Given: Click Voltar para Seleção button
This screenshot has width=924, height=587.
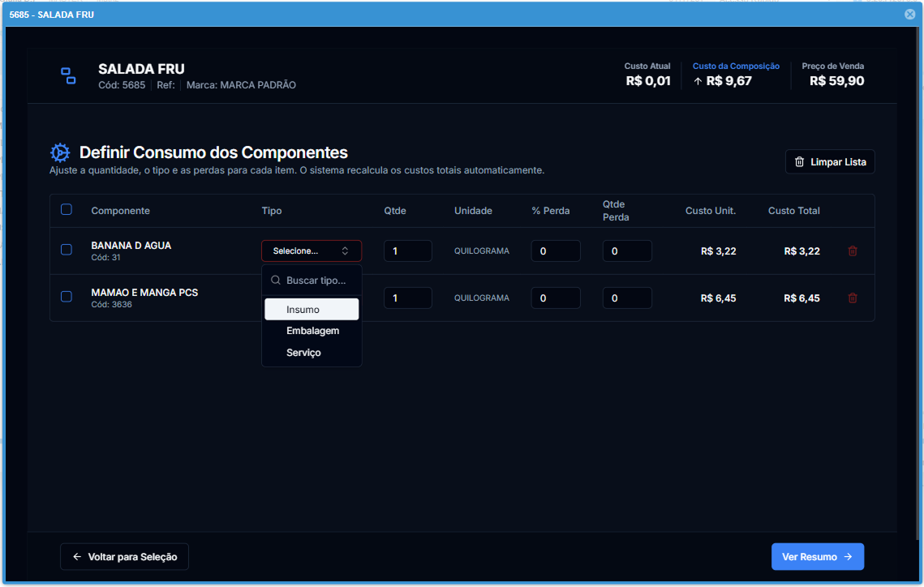Looking at the screenshot, I should (x=124, y=557).
